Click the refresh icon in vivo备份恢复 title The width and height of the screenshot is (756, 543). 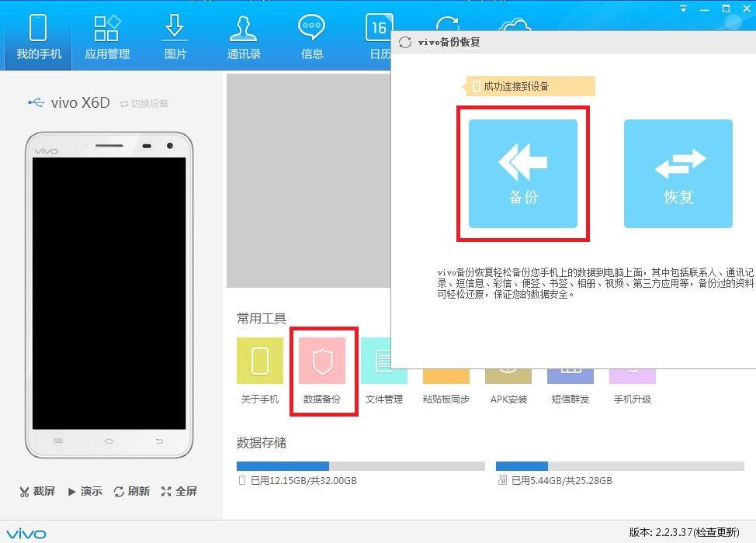(x=405, y=42)
